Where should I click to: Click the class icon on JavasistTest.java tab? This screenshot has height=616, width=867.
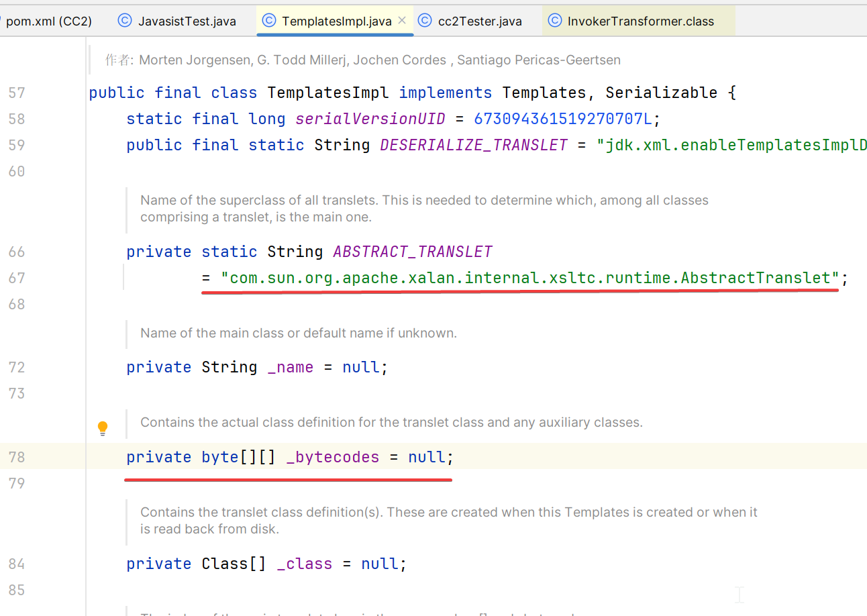click(x=124, y=21)
